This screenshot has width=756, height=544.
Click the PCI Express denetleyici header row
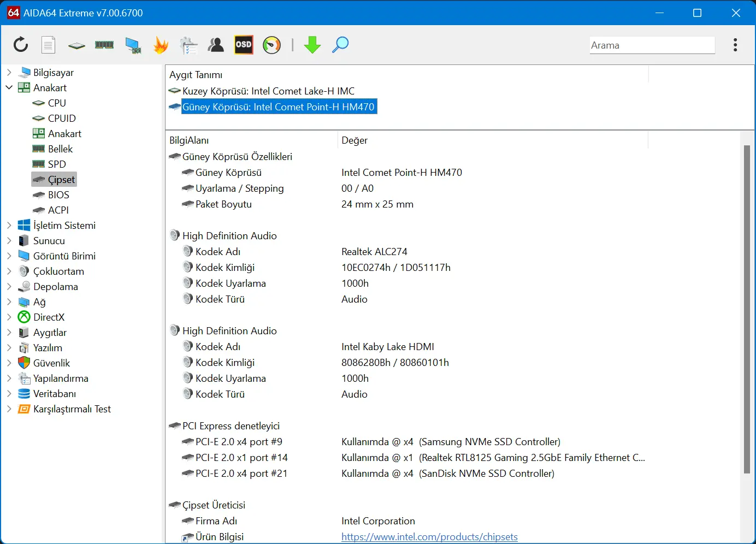pos(231,425)
